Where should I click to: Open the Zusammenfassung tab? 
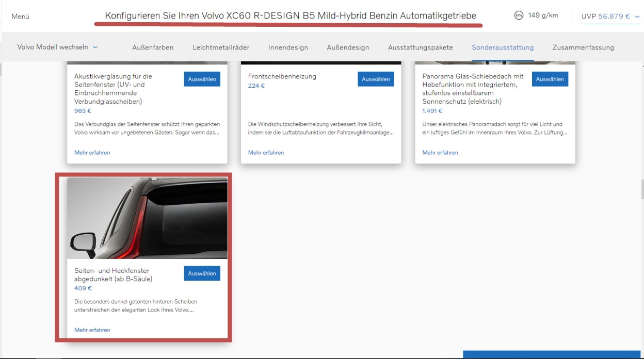583,47
